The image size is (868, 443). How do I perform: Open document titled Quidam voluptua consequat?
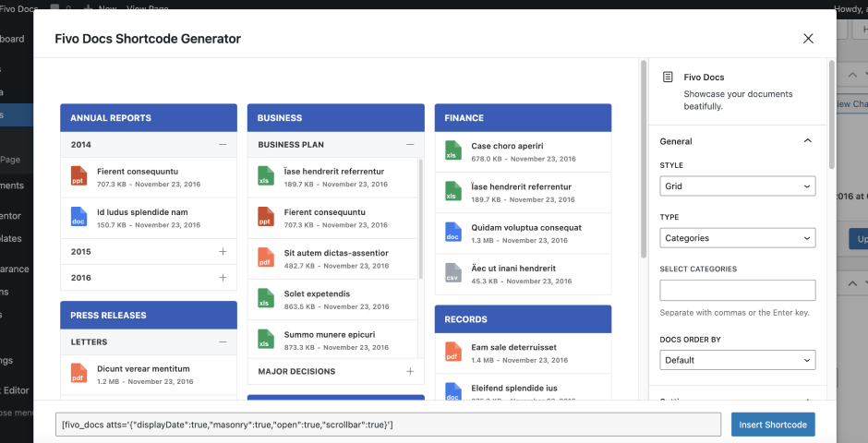[526, 228]
